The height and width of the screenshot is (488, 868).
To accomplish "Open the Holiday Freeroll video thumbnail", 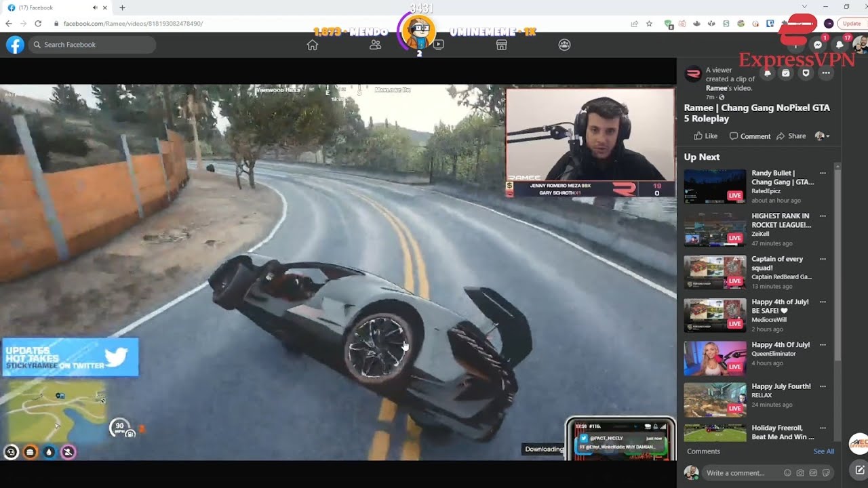I will pos(715,433).
